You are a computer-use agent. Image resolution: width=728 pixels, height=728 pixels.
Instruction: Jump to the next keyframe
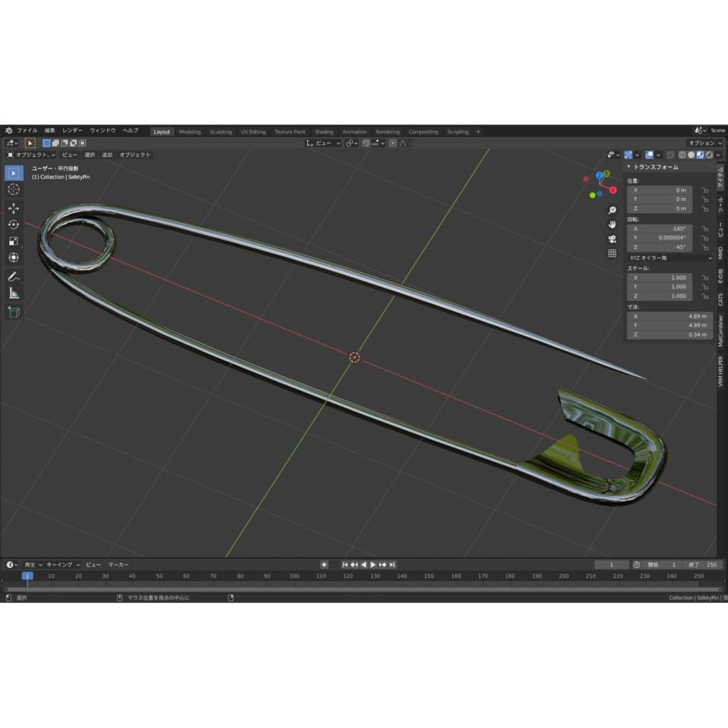382,565
